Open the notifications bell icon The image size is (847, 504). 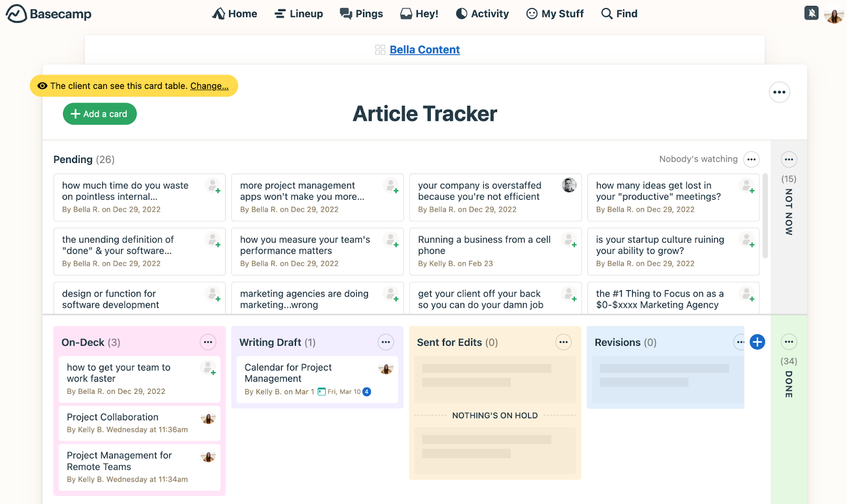tap(811, 13)
